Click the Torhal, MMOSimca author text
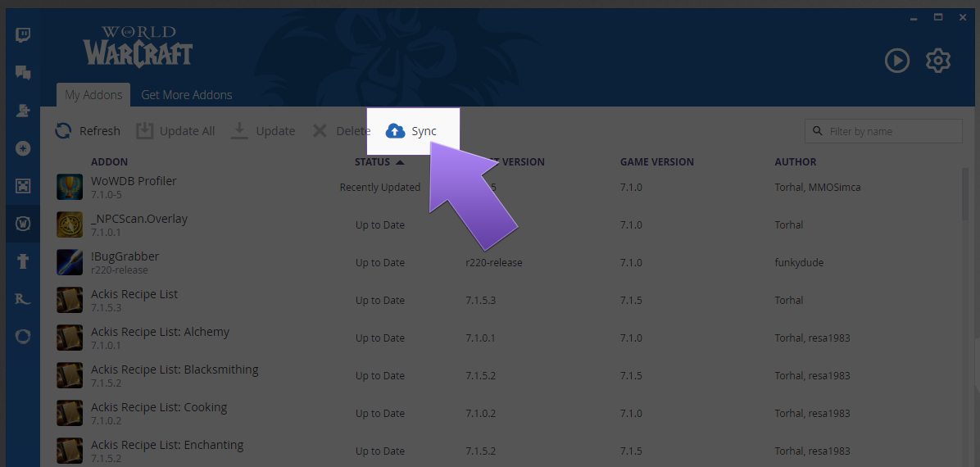 pos(818,187)
